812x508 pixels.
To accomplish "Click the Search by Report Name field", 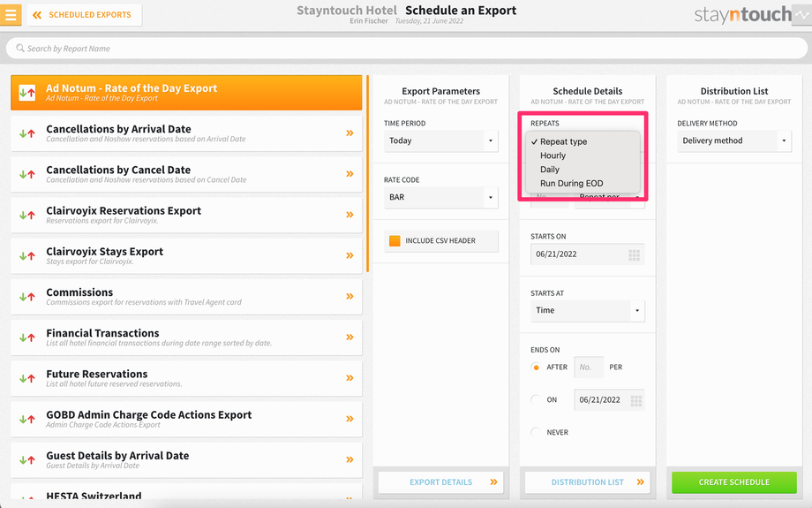I will coord(407,49).
